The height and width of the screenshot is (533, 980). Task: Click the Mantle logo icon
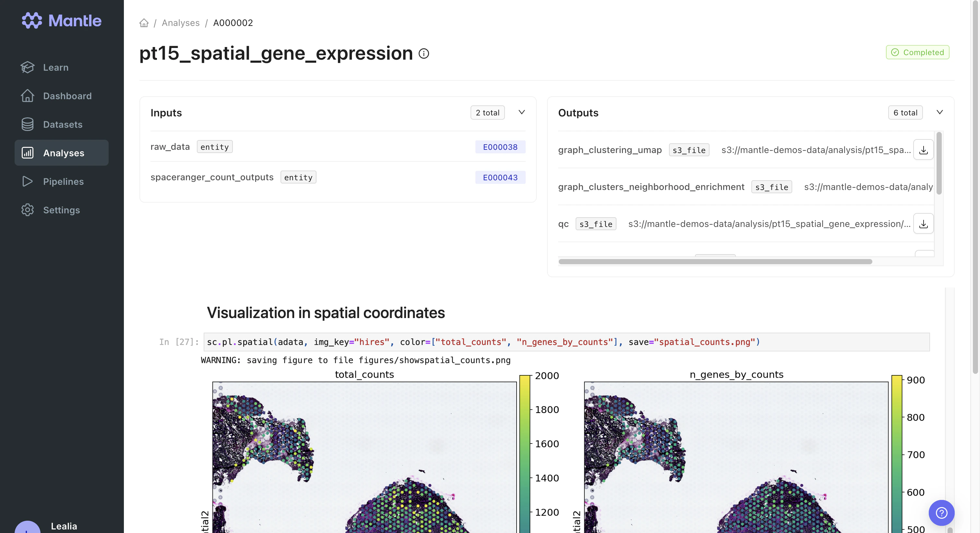[x=31, y=20]
